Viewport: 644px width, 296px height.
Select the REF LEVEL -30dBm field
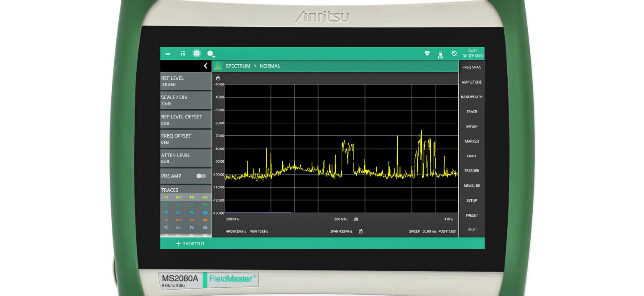[186, 81]
